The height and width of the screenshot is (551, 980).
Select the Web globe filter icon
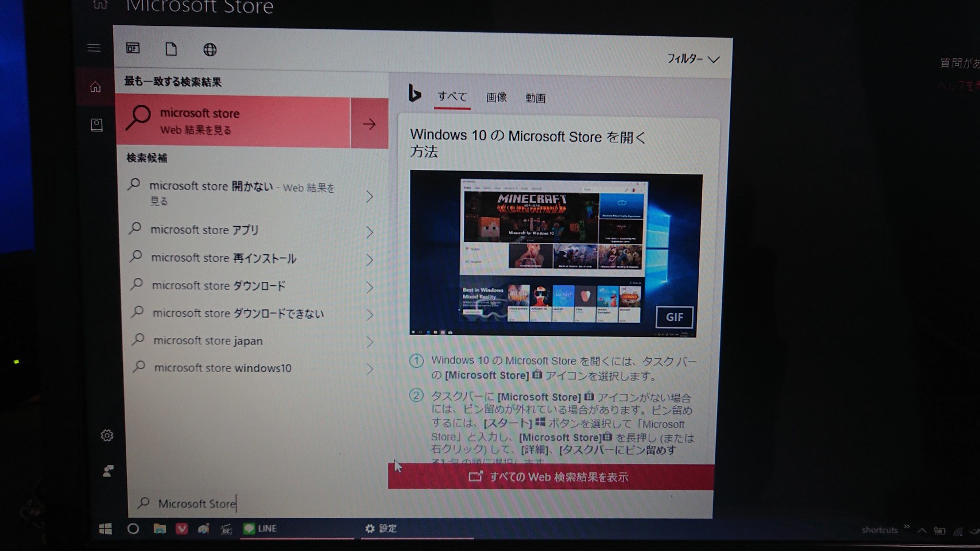click(210, 50)
